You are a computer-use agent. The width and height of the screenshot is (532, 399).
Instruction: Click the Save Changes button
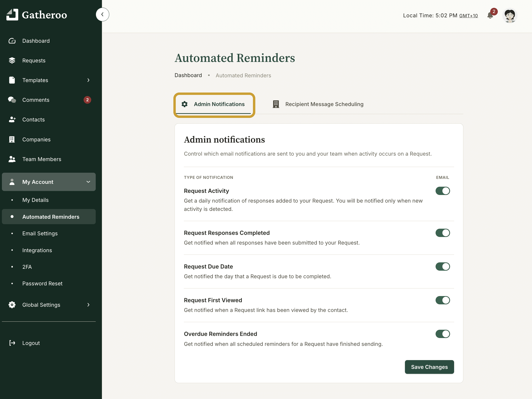pos(429,367)
